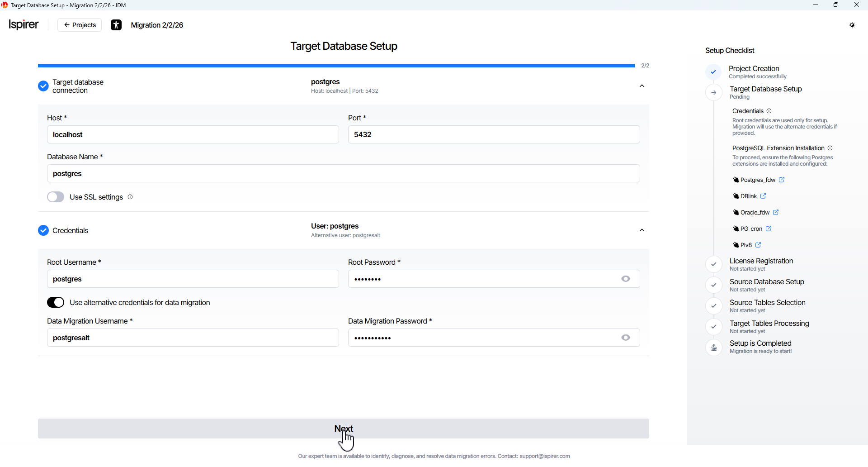Click the Host input field
Viewport: 868px width, 467px height.
(193, 134)
